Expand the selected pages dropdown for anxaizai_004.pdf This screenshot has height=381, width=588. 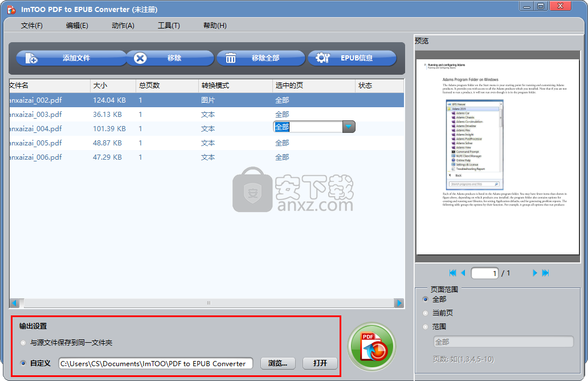[349, 127]
